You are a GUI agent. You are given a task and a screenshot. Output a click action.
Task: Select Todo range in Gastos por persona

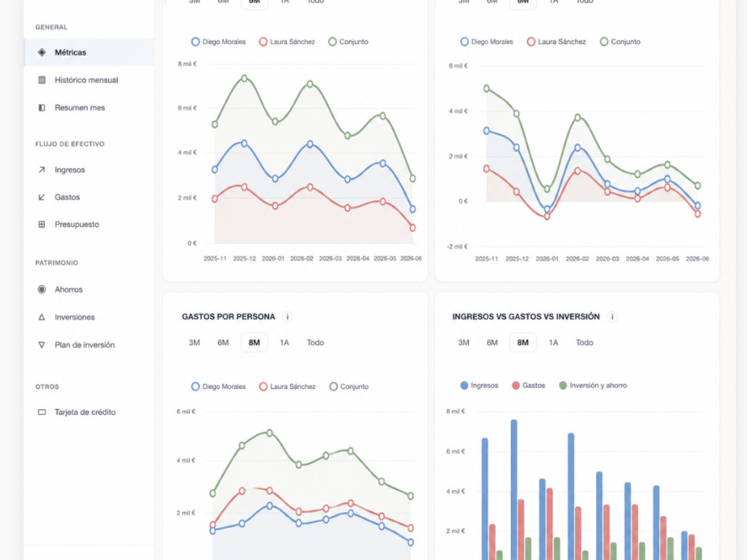[315, 343]
